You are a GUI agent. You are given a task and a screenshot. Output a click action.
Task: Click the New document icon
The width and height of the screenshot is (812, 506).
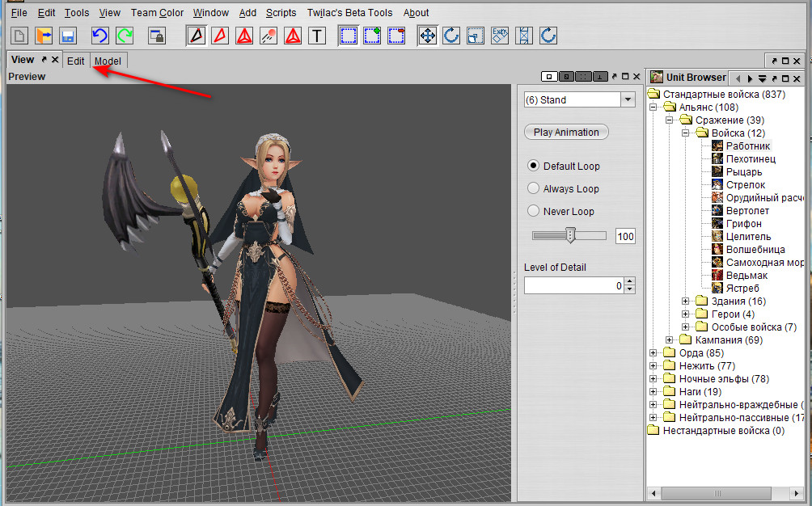[19, 36]
